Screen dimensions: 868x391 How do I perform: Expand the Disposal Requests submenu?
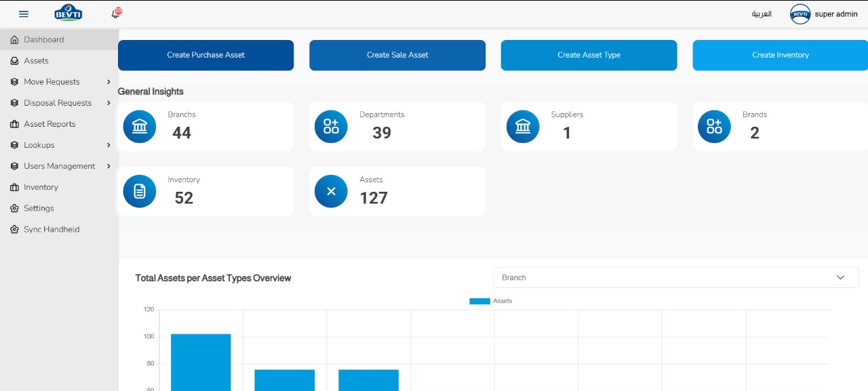tap(60, 103)
